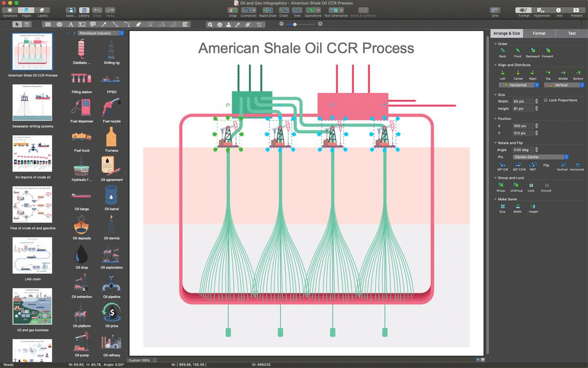
Task: Switch to the Format tab
Action: (539, 33)
